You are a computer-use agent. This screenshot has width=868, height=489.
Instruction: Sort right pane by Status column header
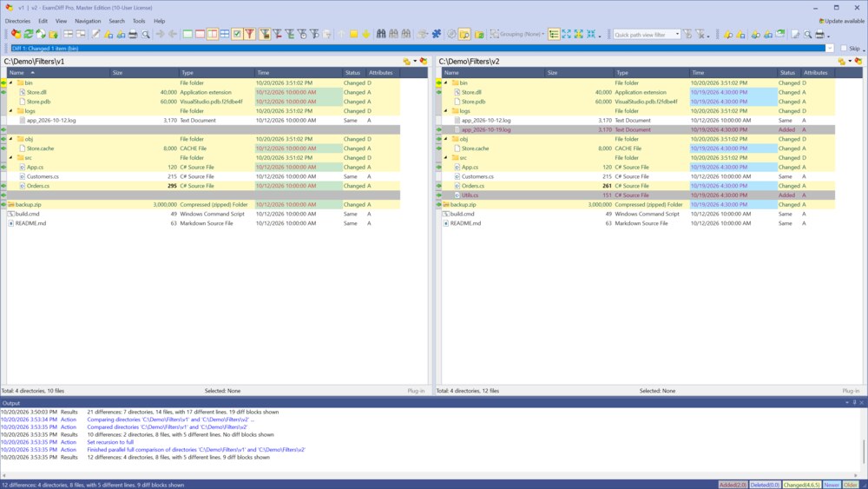pyautogui.click(x=788, y=73)
